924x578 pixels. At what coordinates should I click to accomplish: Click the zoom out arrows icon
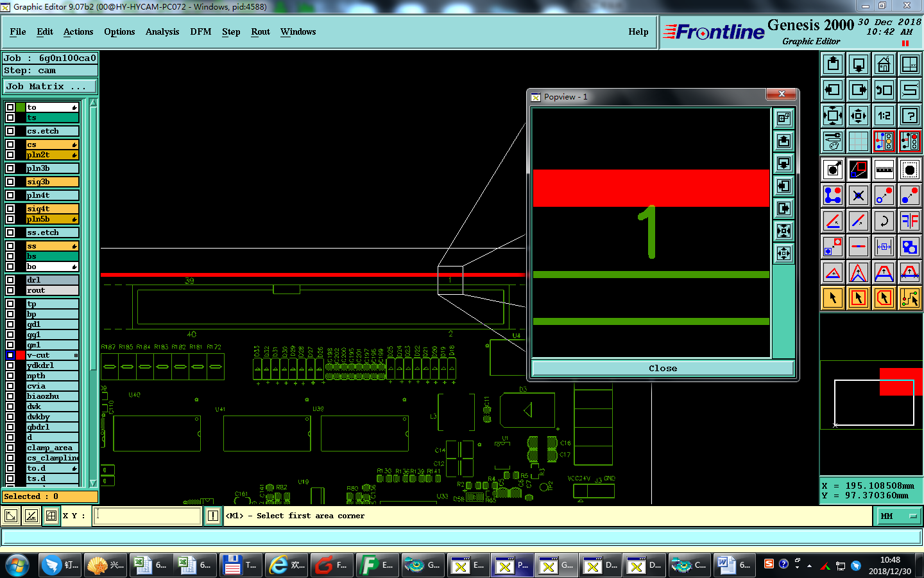tap(833, 116)
